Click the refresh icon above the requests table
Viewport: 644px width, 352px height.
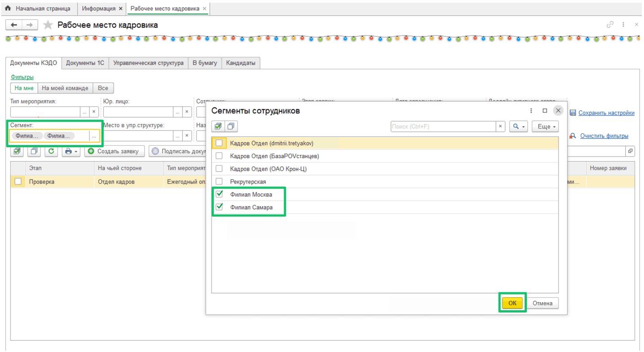(x=51, y=151)
